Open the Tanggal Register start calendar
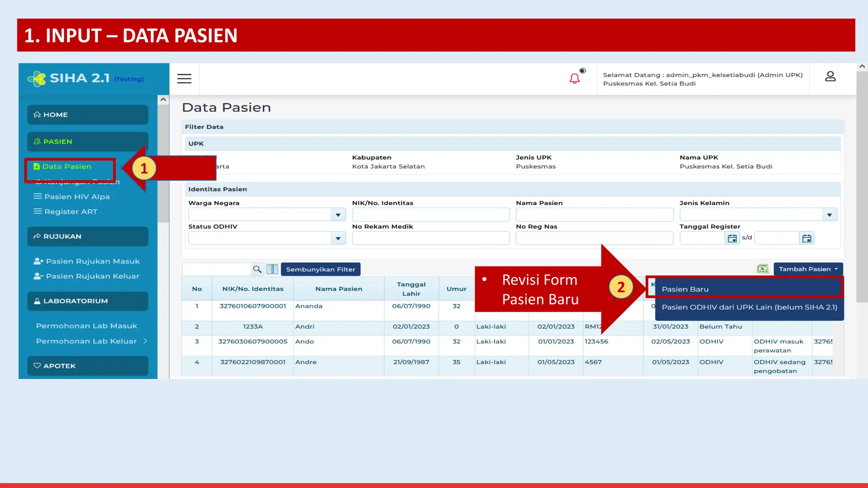This screenshot has width=868, height=488. 732,238
